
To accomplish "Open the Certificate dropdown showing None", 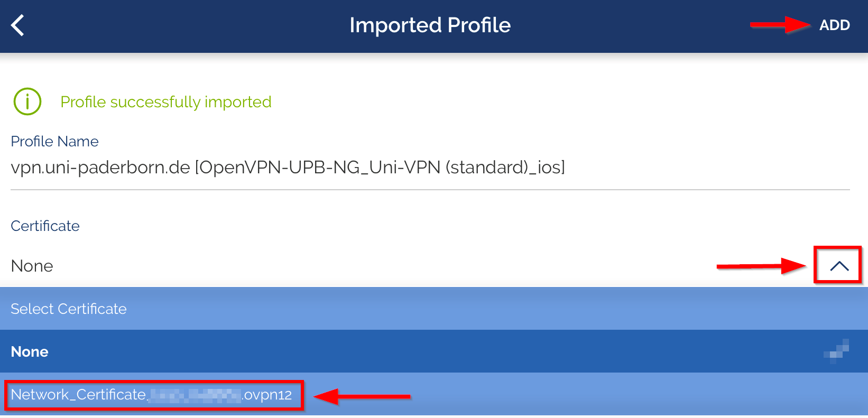I will pyautogui.click(x=32, y=266).
